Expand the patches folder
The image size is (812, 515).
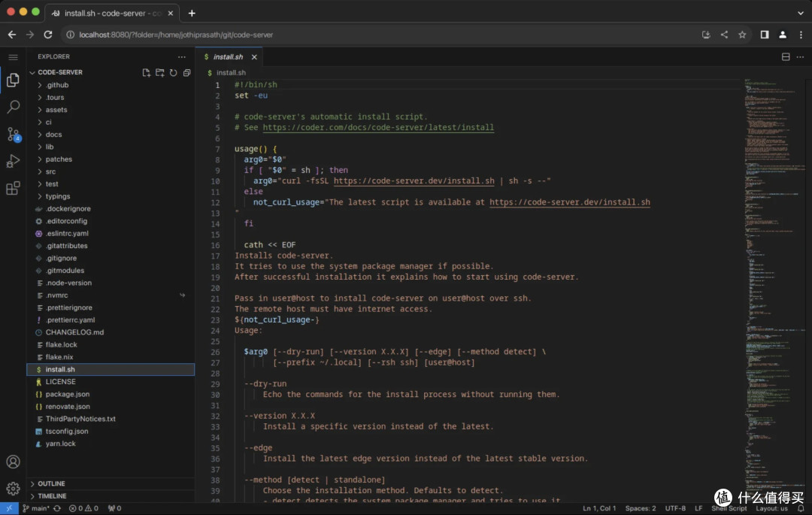[111, 159]
